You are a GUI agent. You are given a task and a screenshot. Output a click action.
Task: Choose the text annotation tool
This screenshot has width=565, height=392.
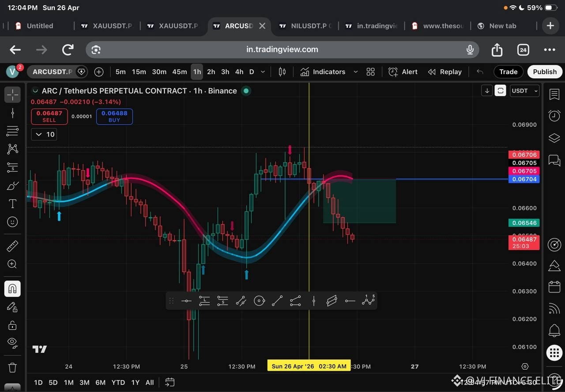[12, 204]
